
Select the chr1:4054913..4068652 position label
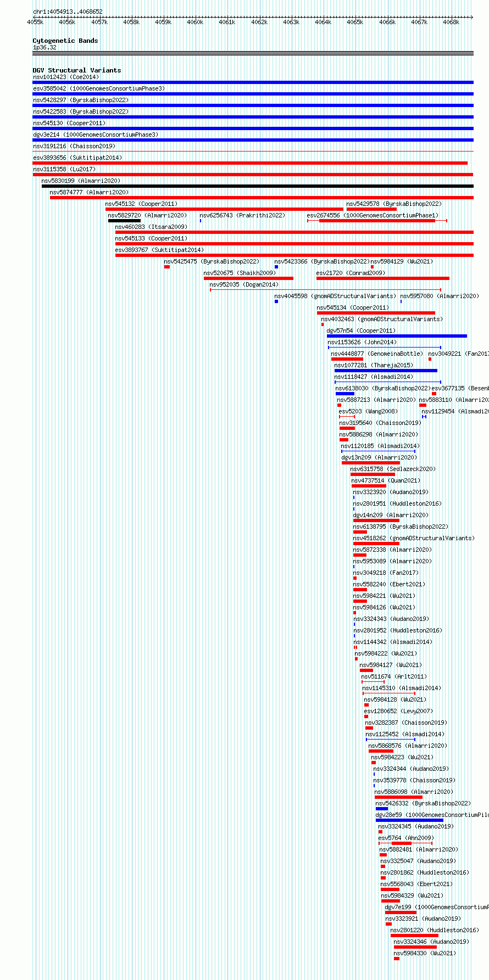tap(68, 12)
